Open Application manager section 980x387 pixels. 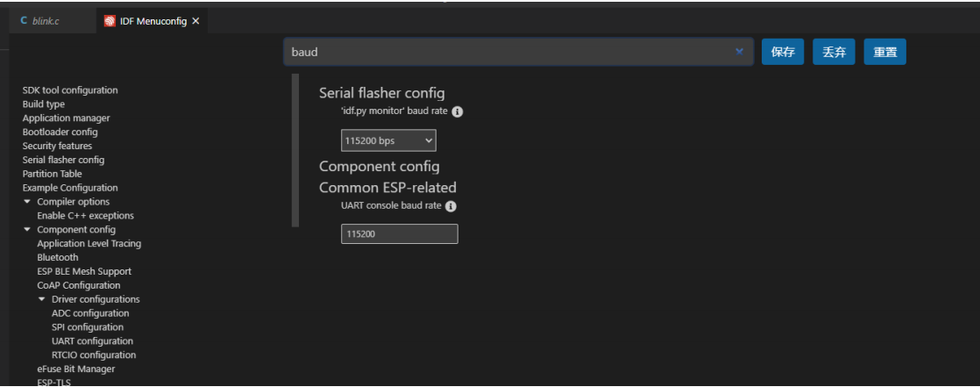pos(67,118)
